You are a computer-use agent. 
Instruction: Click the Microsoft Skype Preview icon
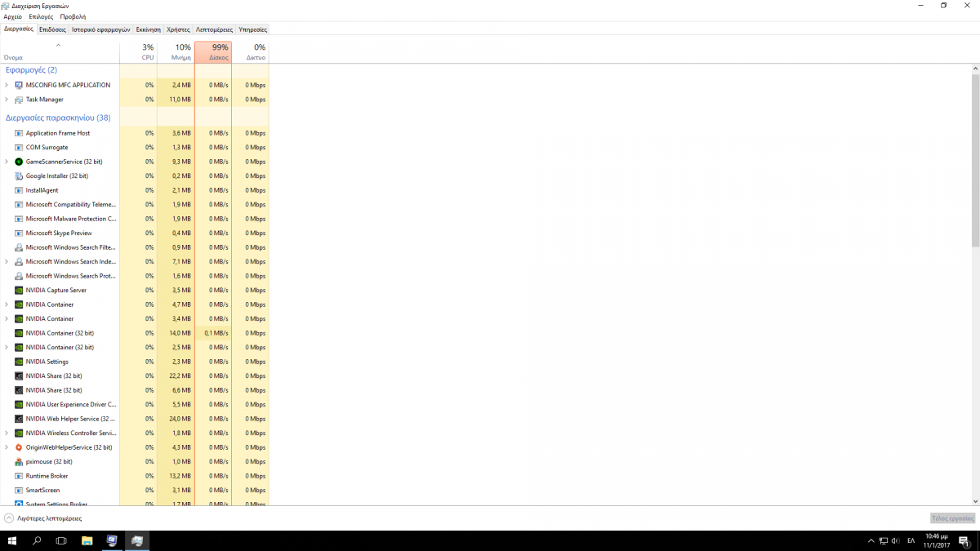(x=19, y=233)
